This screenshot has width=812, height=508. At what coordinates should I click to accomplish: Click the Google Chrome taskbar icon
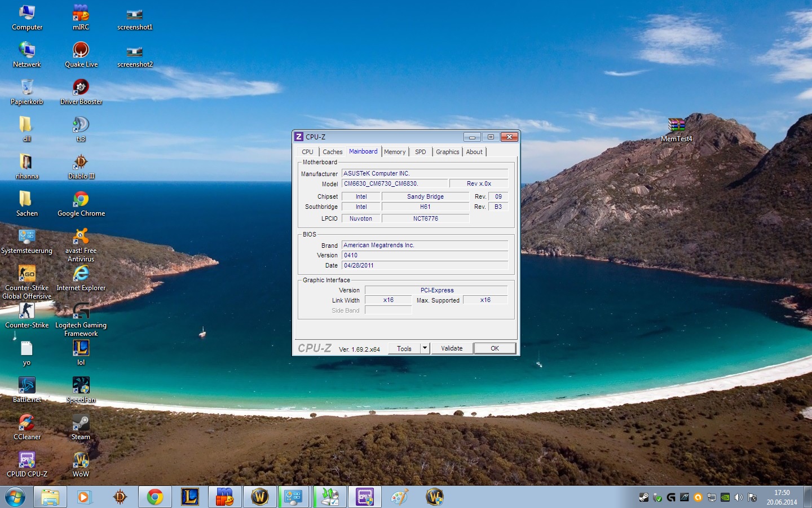tap(155, 497)
